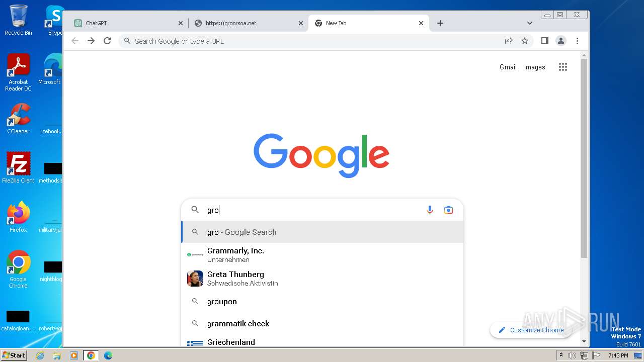Viewport: 644px width, 362px height.
Task: Close the ChatGPT tab
Action: [181, 23]
